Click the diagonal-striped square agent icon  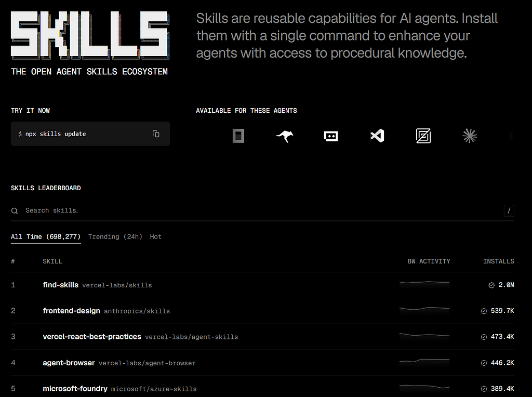tap(423, 136)
